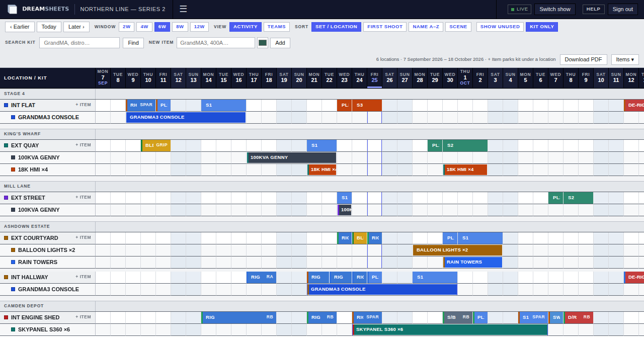This screenshot has width=644, height=342.
Task: Toggle Show Unused filter
Action: [500, 27]
